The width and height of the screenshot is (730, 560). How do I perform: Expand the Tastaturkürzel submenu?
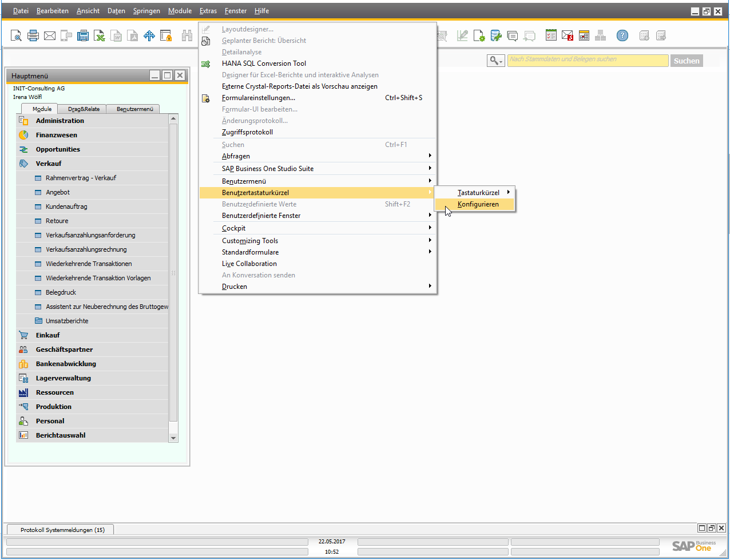[x=478, y=193]
